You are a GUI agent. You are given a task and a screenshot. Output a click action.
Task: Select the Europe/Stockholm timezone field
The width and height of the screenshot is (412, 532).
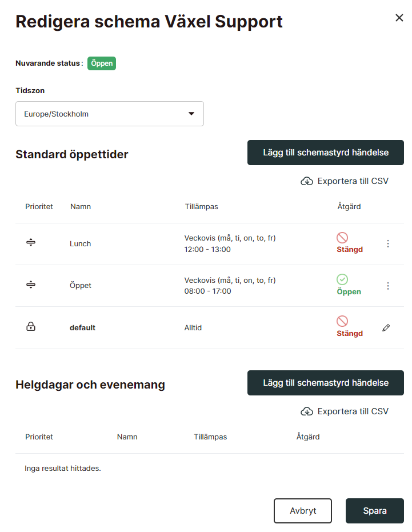[x=110, y=114]
